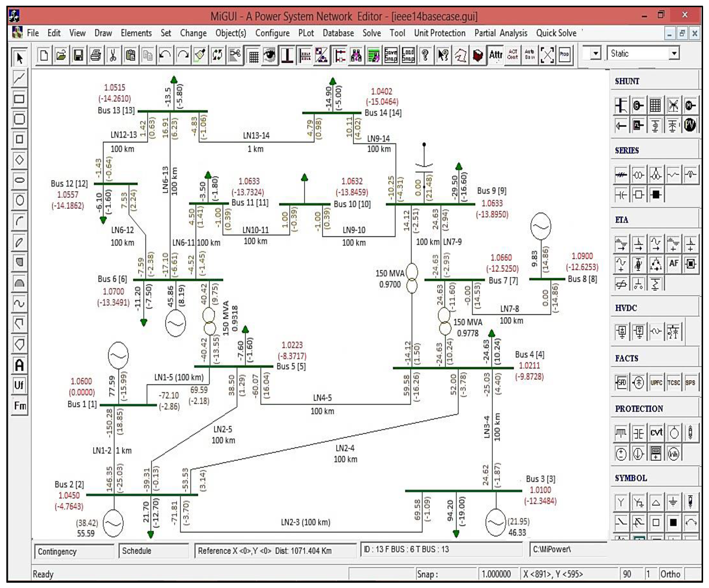The height and width of the screenshot is (588, 709).
Task: Expand the small blank combo box arrow
Action: click(596, 53)
